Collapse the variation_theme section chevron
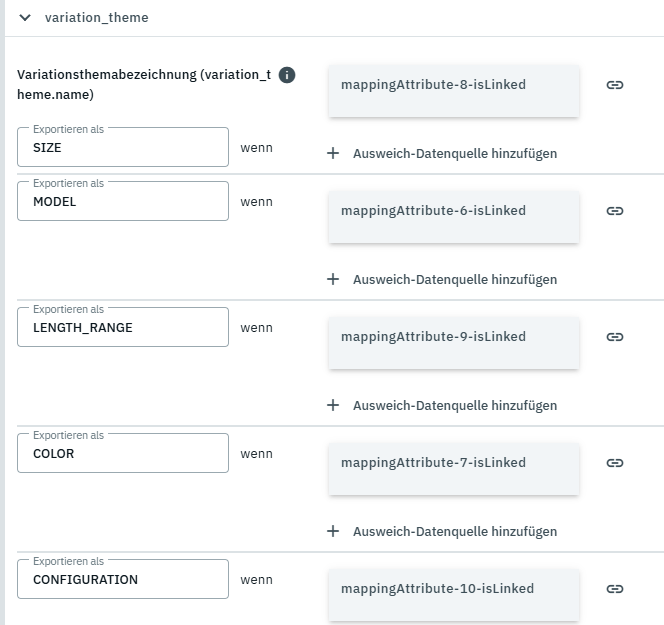The image size is (664, 625). point(25,17)
